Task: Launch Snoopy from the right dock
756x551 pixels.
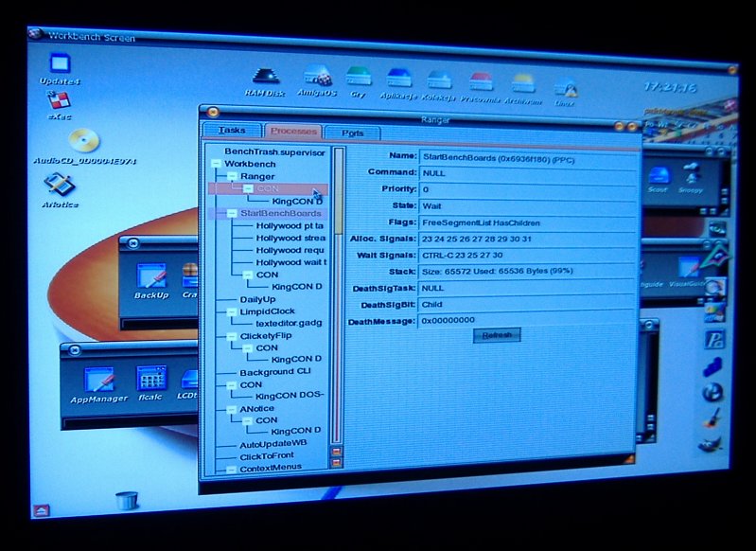Action: click(x=691, y=179)
